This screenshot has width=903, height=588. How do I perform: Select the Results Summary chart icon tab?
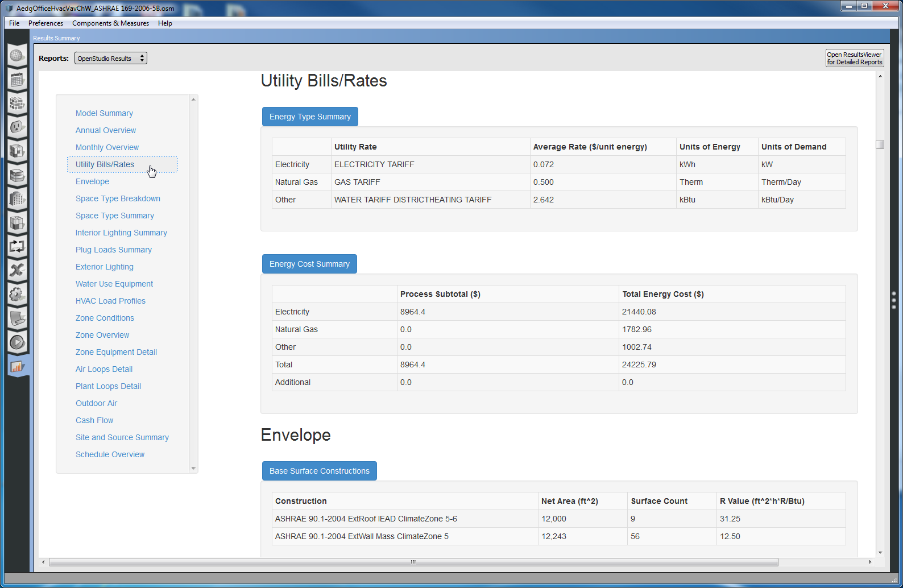(x=17, y=366)
